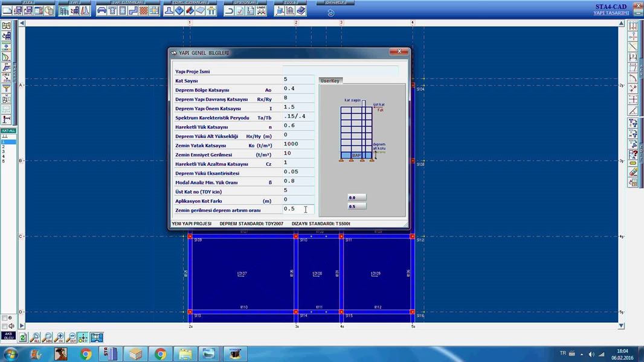The image size is (644, 362).
Task: Click the wall elevation icon in Yapi group
Action: pos(85,11)
